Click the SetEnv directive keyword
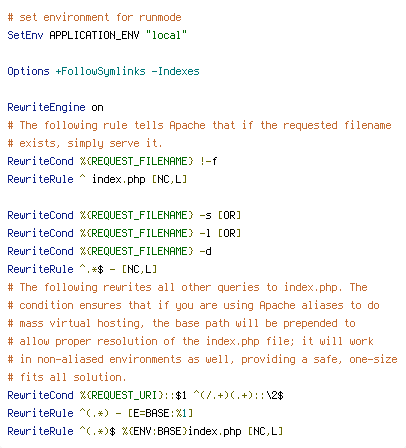Image resolution: width=406 pixels, height=448 pixels. 25,35
